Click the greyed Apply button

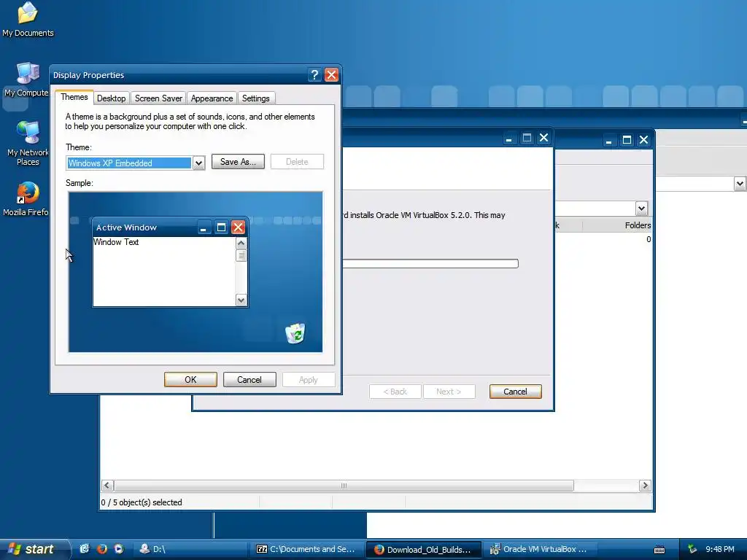pyautogui.click(x=309, y=379)
